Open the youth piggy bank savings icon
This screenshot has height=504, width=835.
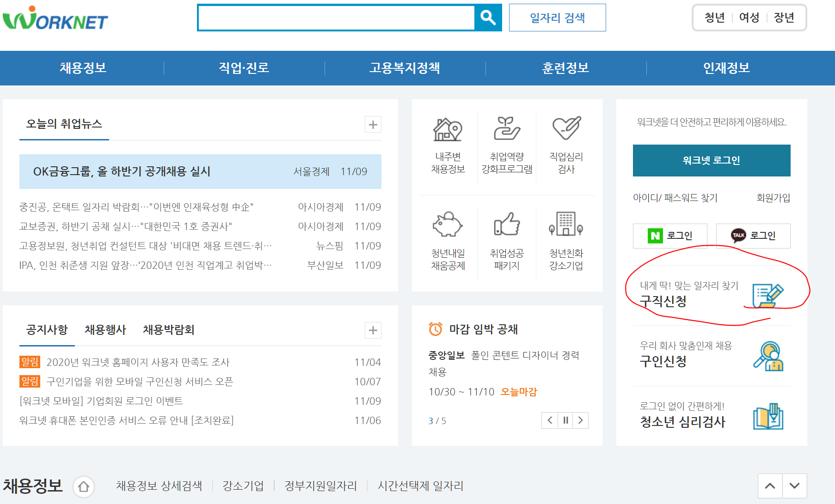pyautogui.click(x=448, y=225)
